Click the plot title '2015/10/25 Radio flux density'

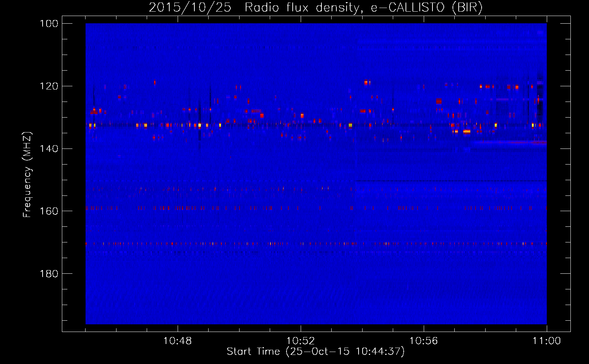316,7
